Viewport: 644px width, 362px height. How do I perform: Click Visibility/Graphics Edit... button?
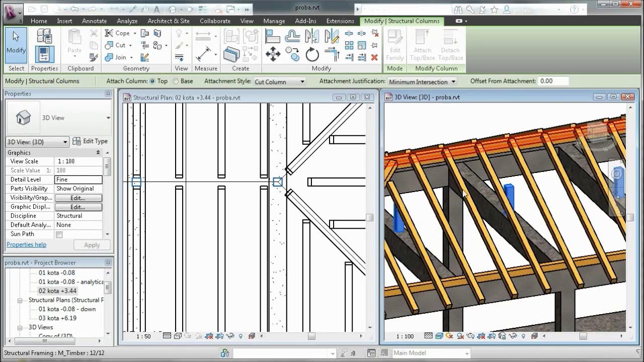click(x=78, y=198)
